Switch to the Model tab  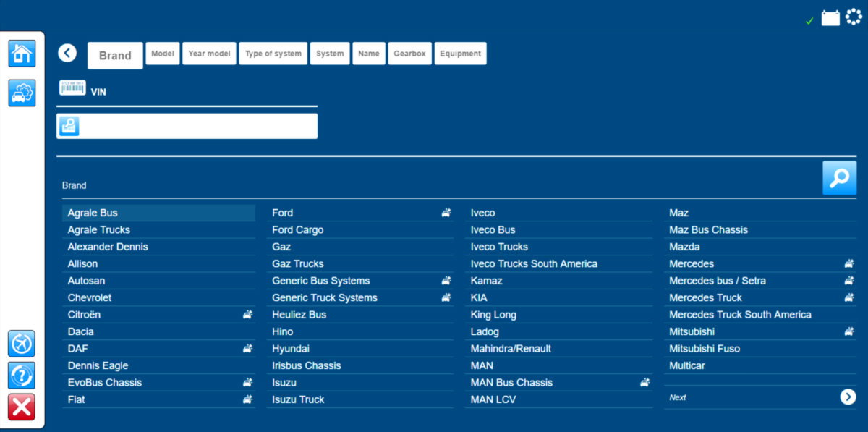(x=163, y=54)
